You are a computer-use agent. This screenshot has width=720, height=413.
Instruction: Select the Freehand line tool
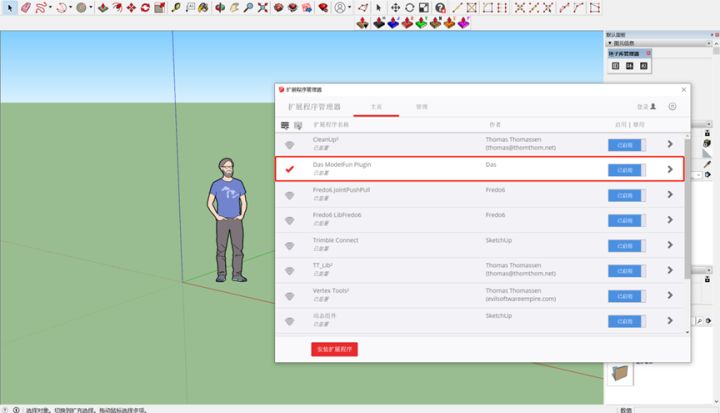40,7
